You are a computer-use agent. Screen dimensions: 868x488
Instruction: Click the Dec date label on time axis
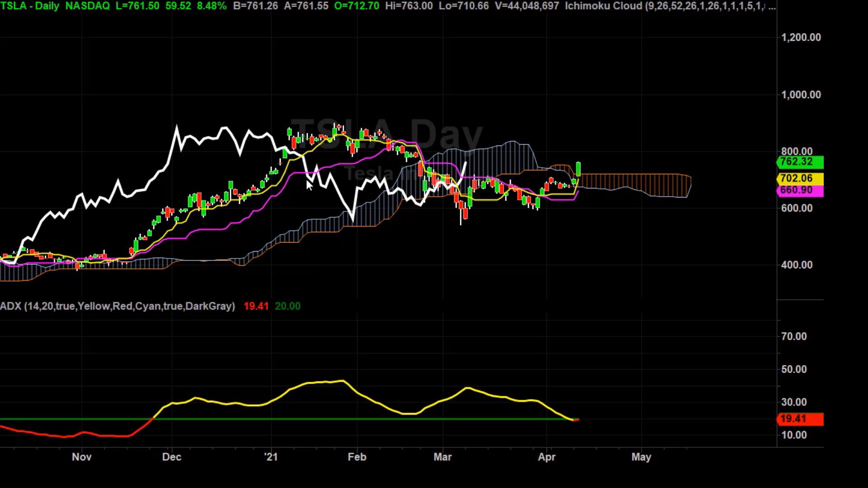[172, 457]
